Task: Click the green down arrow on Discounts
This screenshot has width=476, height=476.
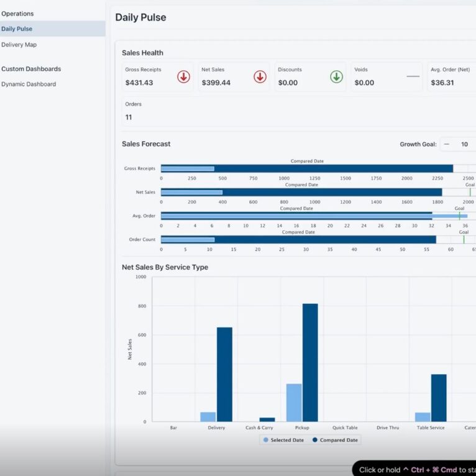Action: [336, 76]
